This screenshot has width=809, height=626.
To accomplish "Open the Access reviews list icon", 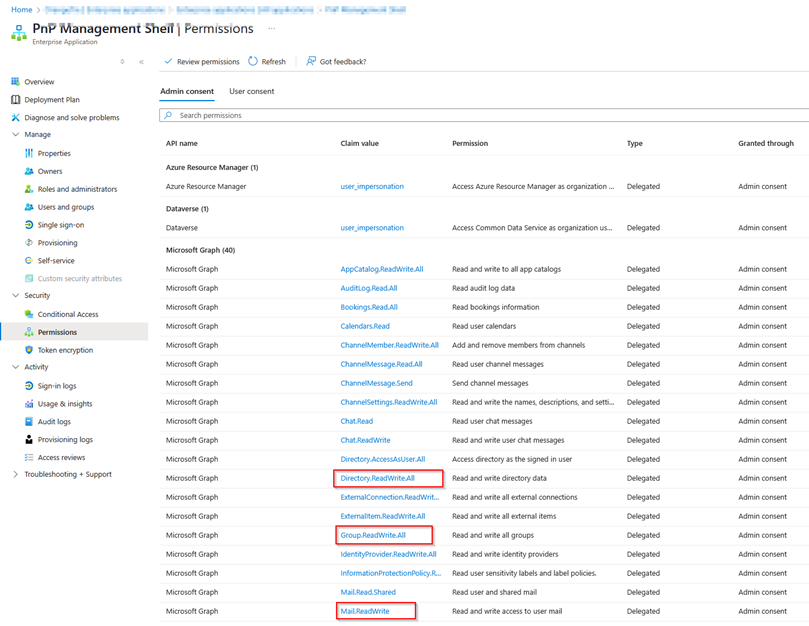I will (x=29, y=457).
